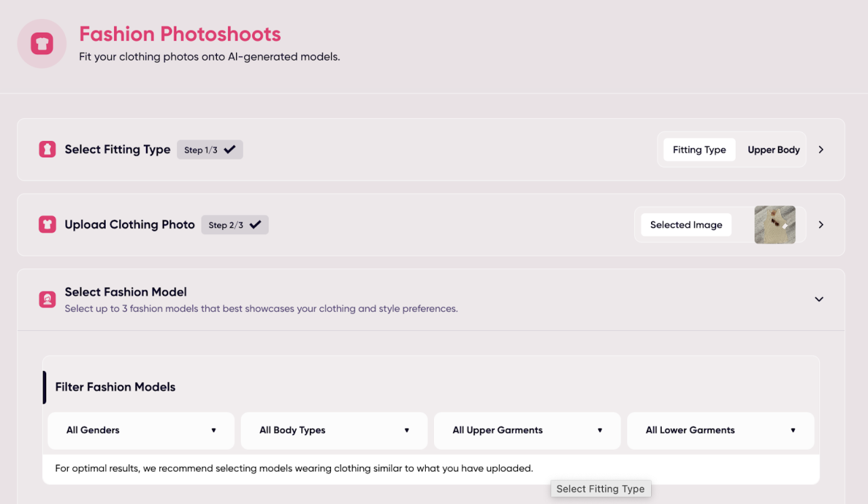868x504 pixels.
Task: Open the All Genders dropdown
Action: tap(141, 430)
